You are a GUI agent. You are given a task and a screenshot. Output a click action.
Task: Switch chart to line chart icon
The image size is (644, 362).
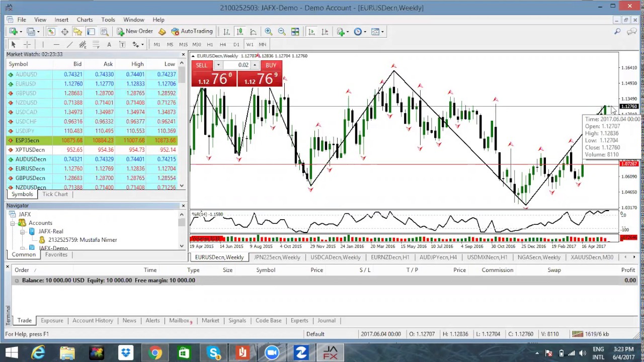[x=253, y=32]
